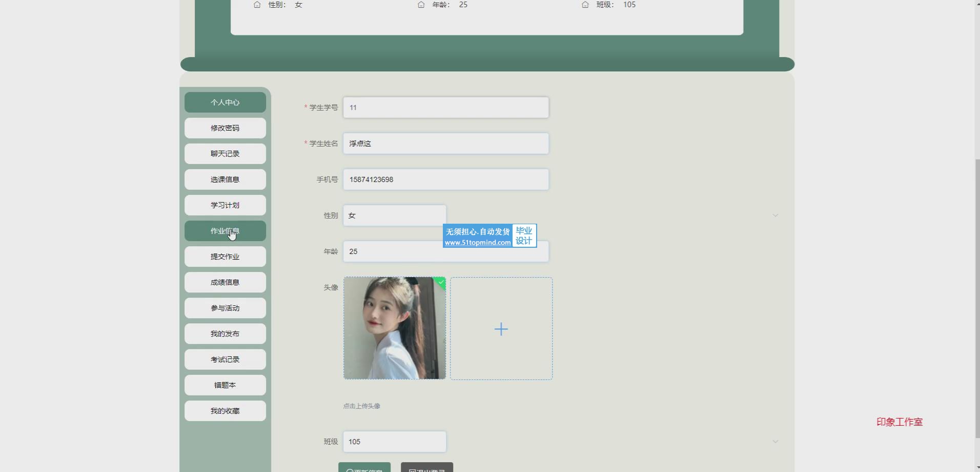
Task: Click the uploaded avatar photo thumbnail
Action: point(394,328)
